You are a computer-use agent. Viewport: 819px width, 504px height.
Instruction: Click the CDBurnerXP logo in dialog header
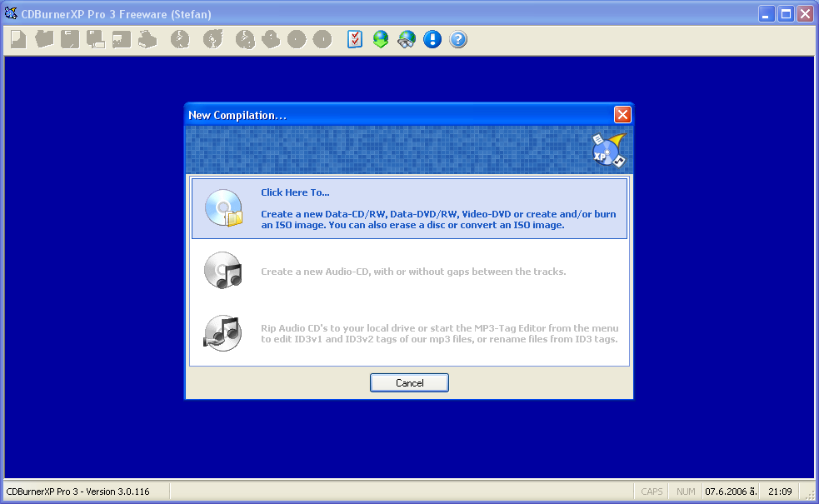(x=609, y=150)
